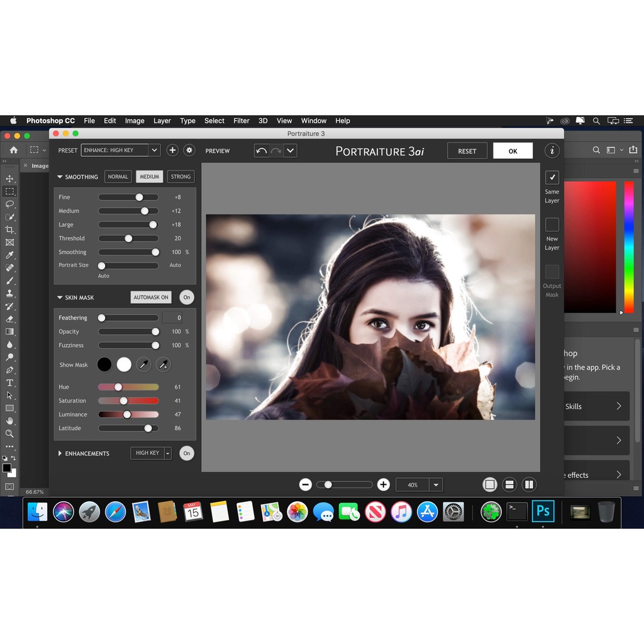Zoom out with the minus icon
This screenshot has height=644, width=644.
click(x=306, y=484)
